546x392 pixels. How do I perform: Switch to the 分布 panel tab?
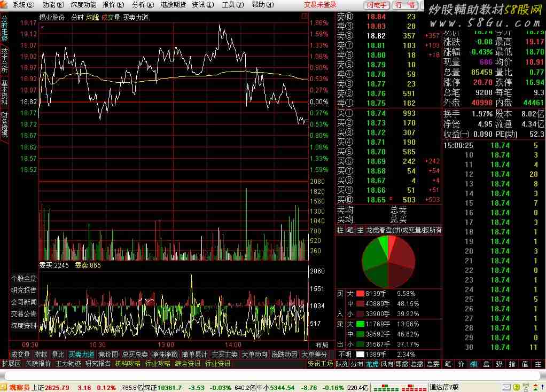point(357,364)
